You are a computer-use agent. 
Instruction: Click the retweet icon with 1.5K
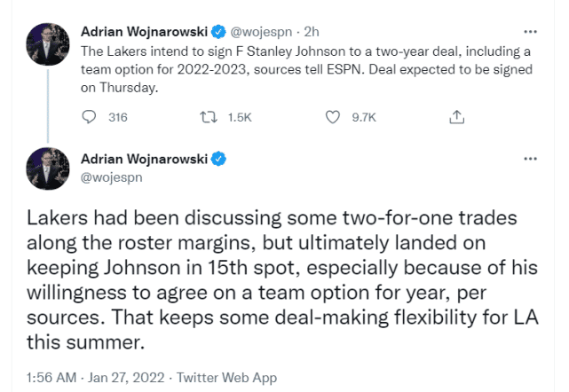point(211,117)
